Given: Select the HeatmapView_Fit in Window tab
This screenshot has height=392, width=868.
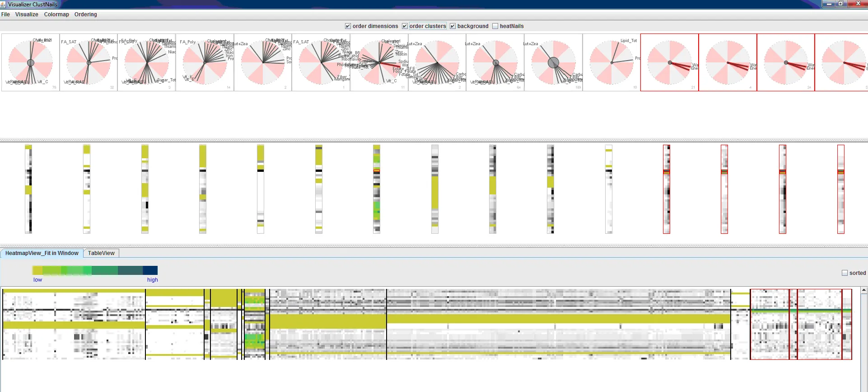Looking at the screenshot, I should point(42,253).
